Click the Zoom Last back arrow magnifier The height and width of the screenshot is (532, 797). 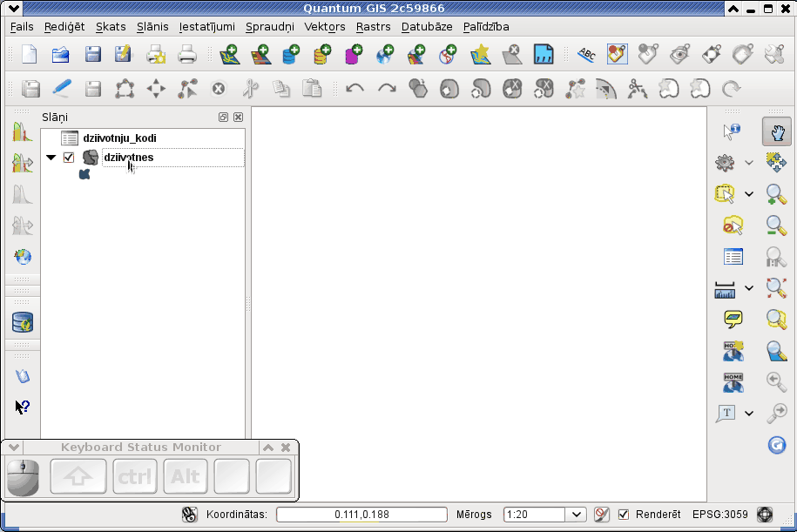click(x=776, y=381)
